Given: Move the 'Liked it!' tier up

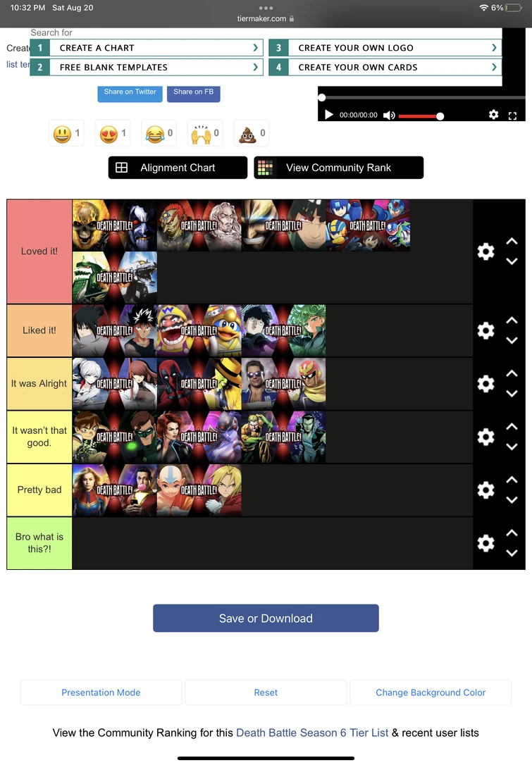Looking at the screenshot, I should click(x=512, y=322).
